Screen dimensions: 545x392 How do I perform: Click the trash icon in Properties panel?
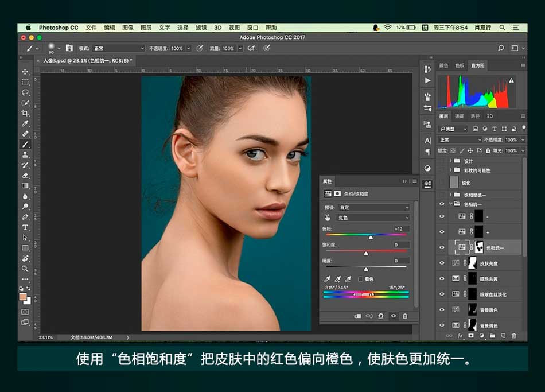click(x=405, y=316)
